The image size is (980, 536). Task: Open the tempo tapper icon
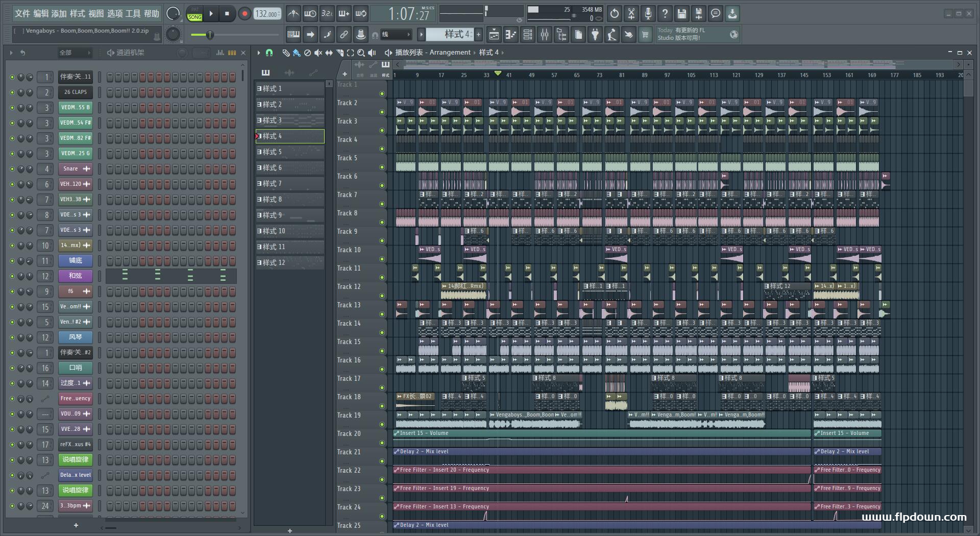(612, 35)
